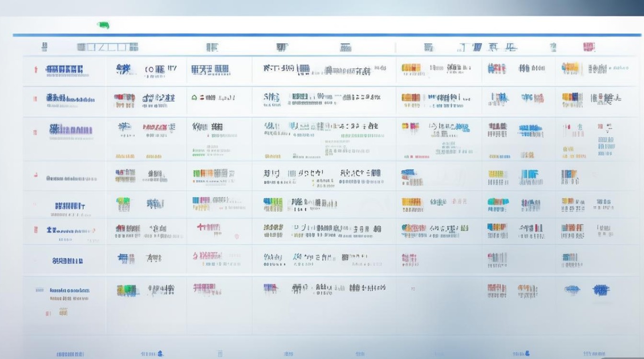Open the pink grid icon at the far right of the header row
Image resolution: width=644 pixels, height=359 pixels.
(x=588, y=46)
